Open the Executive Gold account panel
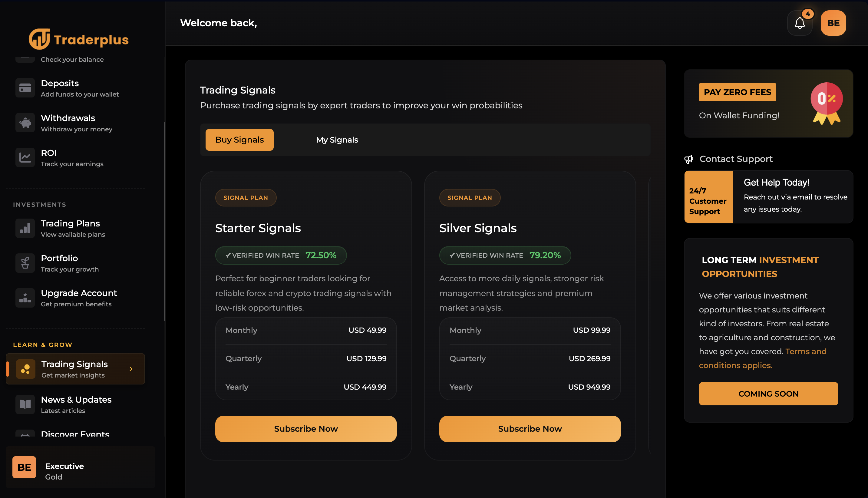This screenshot has height=498, width=868. click(80, 467)
